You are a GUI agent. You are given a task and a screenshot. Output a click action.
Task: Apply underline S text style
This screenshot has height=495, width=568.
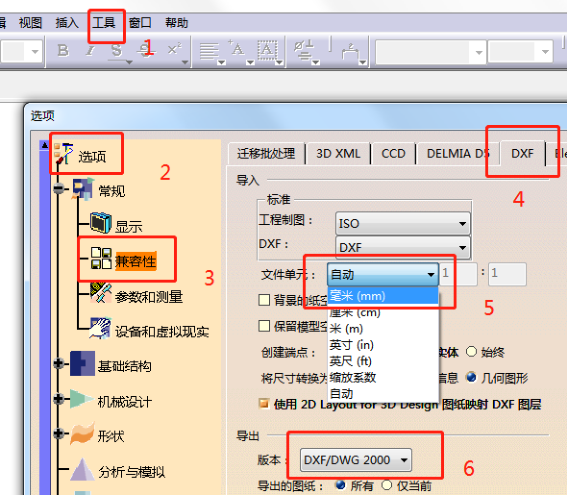coord(117,50)
